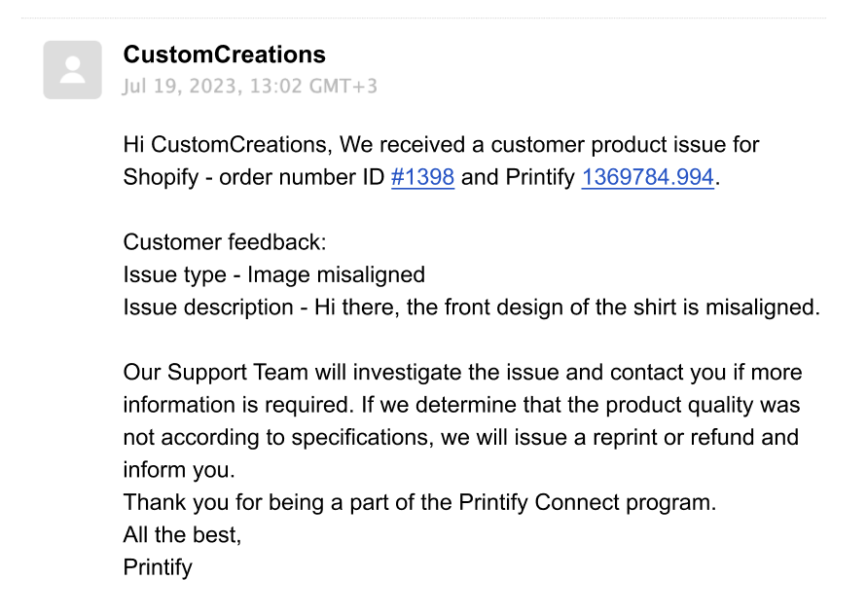The height and width of the screenshot is (616, 867).
Task: Click the 'Shopify - order number ID' text
Action: click(x=254, y=177)
